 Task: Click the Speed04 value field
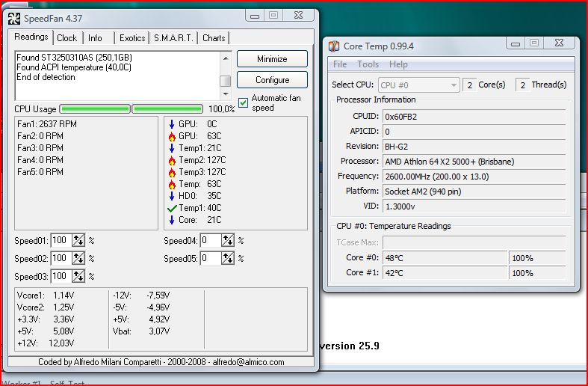211,240
